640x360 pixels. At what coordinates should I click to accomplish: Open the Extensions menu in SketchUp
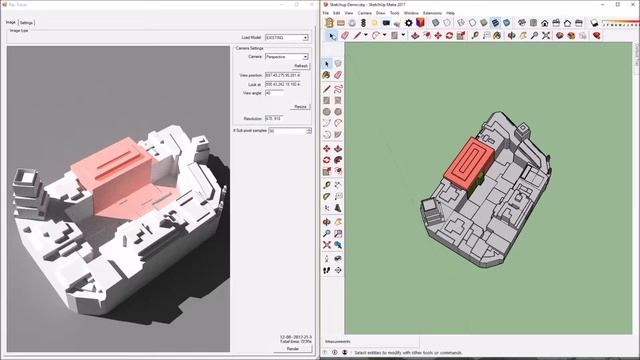[x=432, y=13]
